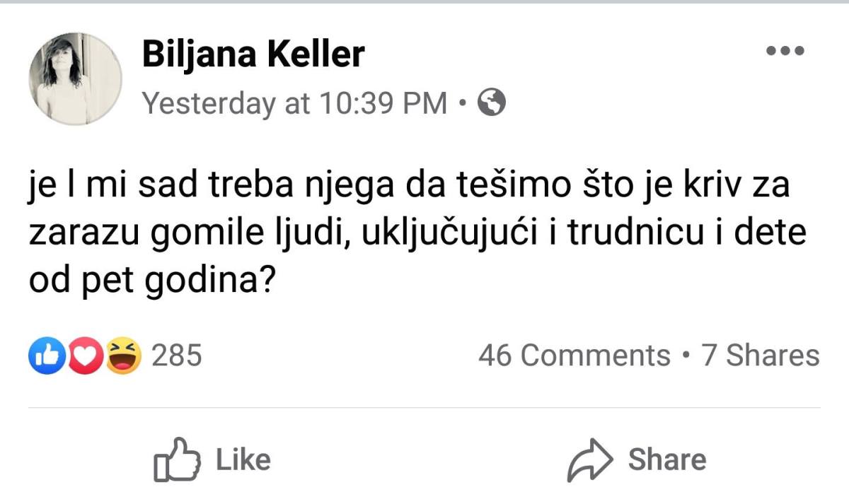Screen dimensions: 849x504
Task: Click the blue thumbs-up reaction icon
Action: point(44,356)
